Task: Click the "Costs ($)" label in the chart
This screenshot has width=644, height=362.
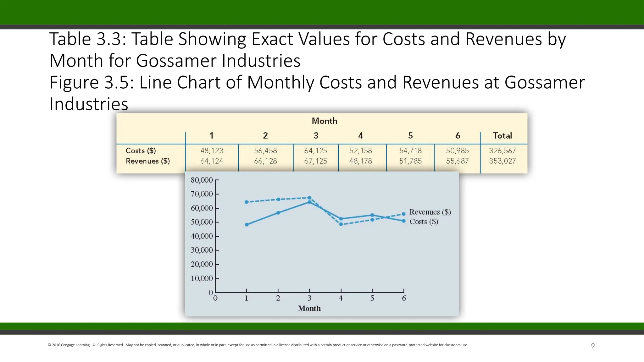Action: [424, 222]
